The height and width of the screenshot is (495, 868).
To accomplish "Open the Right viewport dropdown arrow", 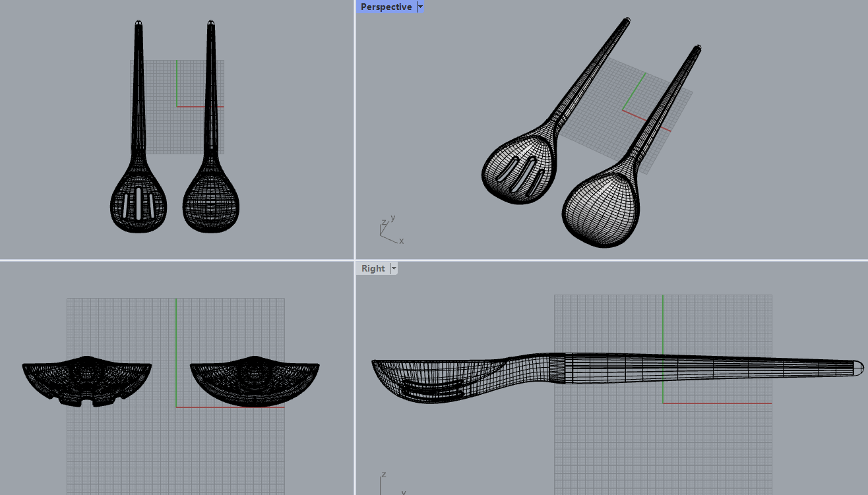I will 394,268.
